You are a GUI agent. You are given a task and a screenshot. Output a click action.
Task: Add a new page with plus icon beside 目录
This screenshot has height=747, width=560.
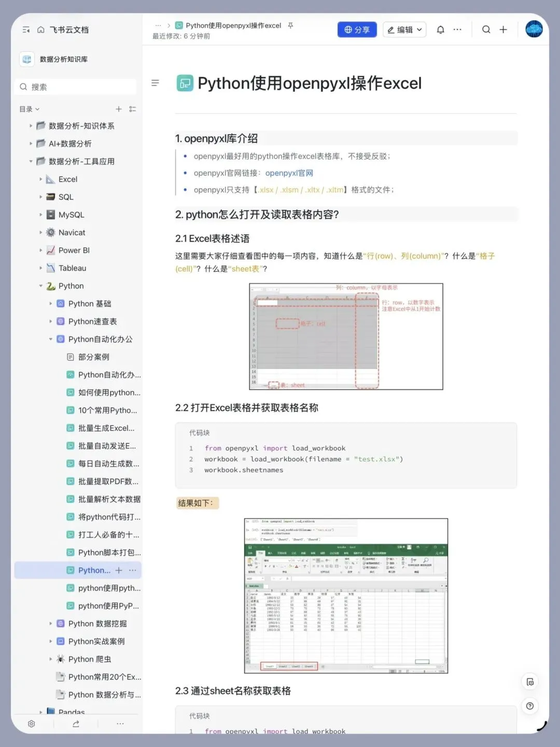[119, 109]
